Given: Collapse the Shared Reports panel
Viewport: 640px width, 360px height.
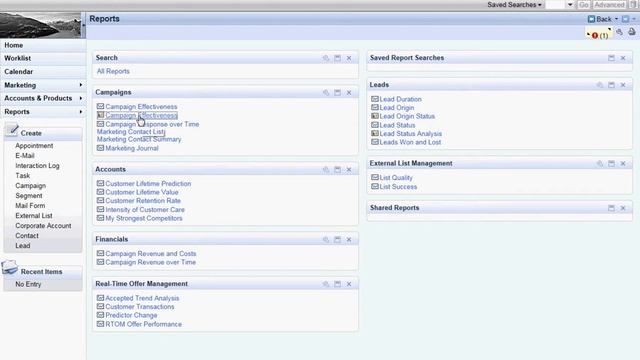Looking at the screenshot, I should click(x=611, y=208).
